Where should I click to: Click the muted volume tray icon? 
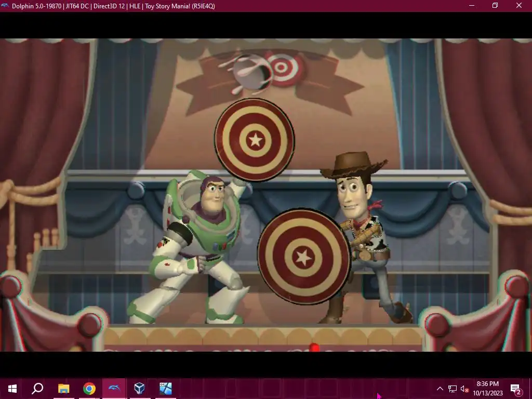click(x=464, y=389)
